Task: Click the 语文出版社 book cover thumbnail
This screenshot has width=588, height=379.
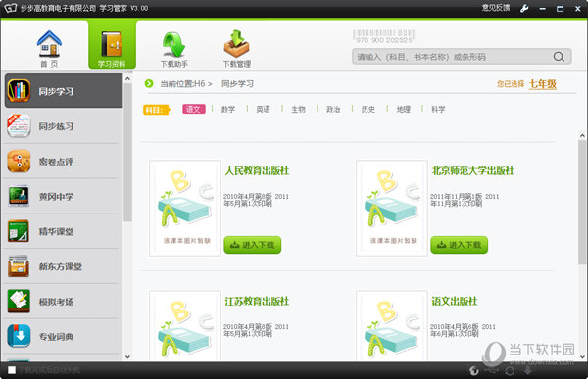Action: [x=392, y=325]
